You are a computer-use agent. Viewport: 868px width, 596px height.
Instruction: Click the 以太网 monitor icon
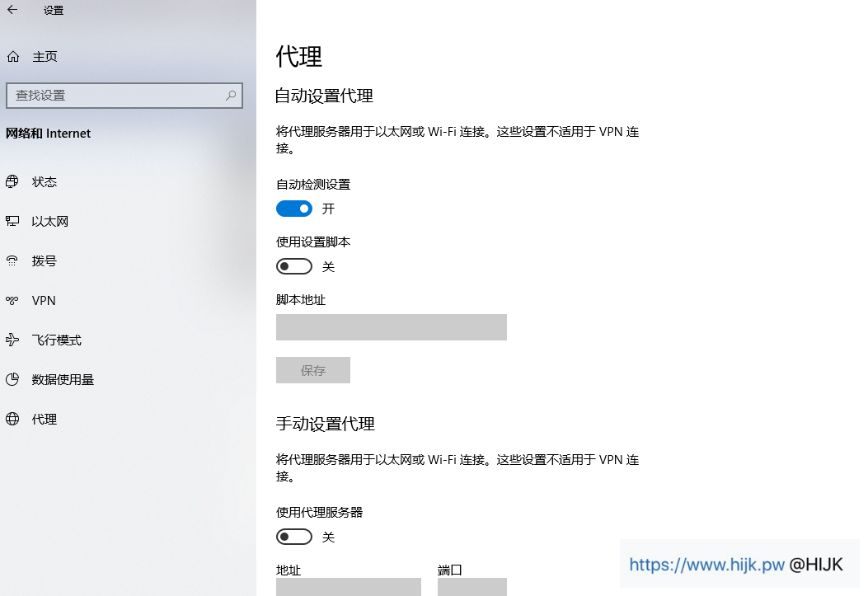click(12, 222)
